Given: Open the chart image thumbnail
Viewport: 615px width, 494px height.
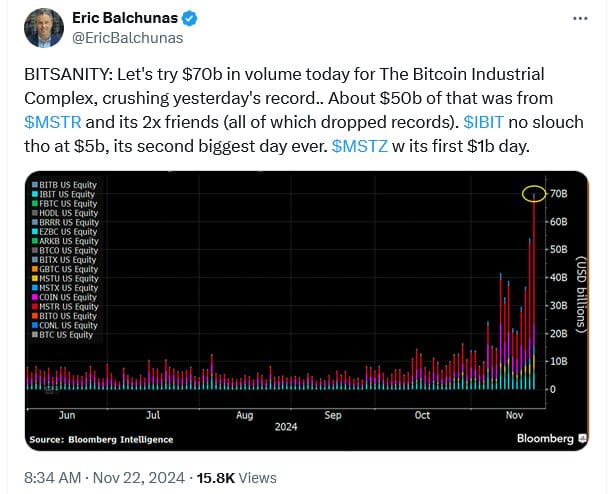Looking at the screenshot, I should pyautogui.click(x=300, y=310).
